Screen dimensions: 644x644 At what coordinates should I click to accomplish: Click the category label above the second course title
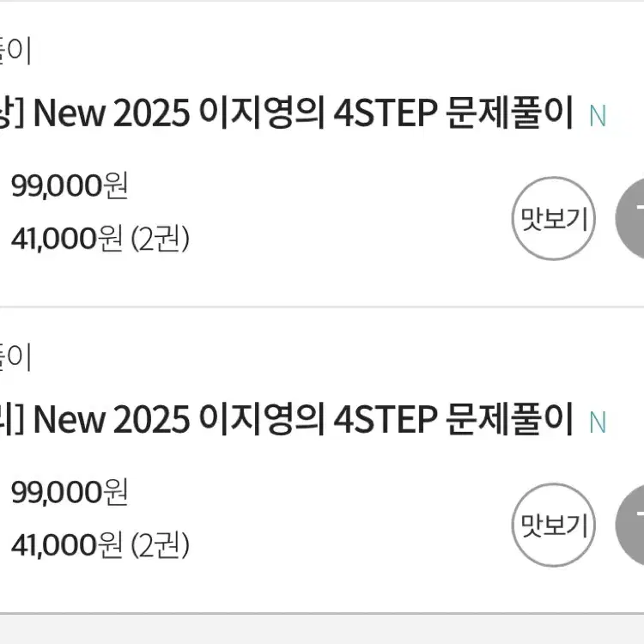click(15, 357)
